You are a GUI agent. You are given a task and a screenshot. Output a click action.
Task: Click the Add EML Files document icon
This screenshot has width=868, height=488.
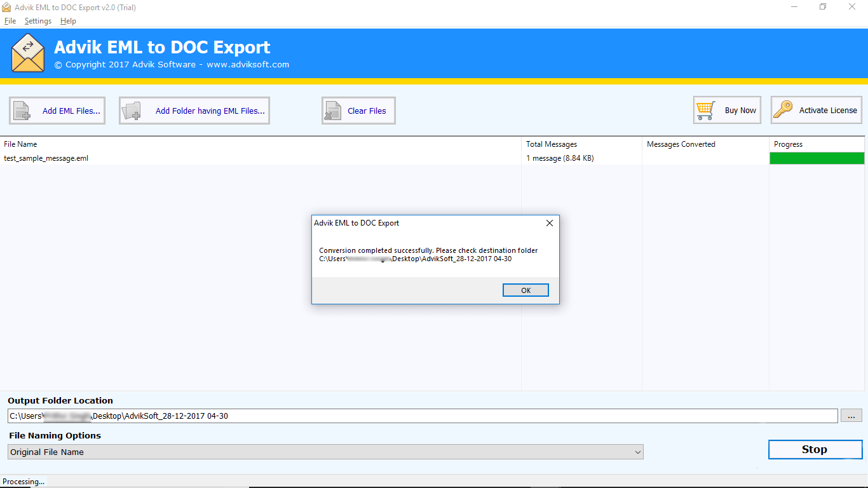click(22, 111)
